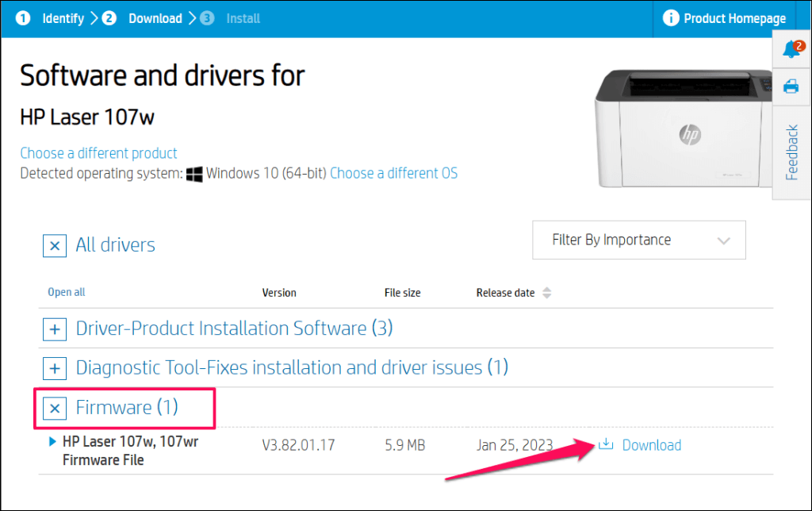Open the Filter By Importance dropdown
The height and width of the screenshot is (511, 812).
[639, 240]
